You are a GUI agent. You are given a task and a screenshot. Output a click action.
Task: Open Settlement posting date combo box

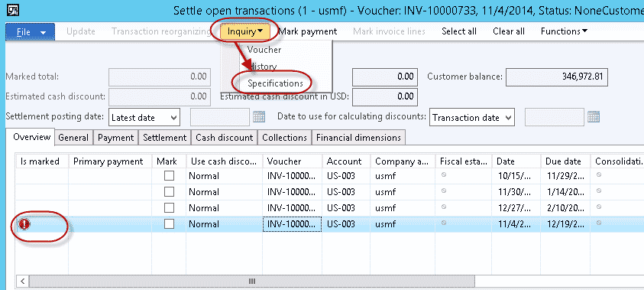coord(144,118)
